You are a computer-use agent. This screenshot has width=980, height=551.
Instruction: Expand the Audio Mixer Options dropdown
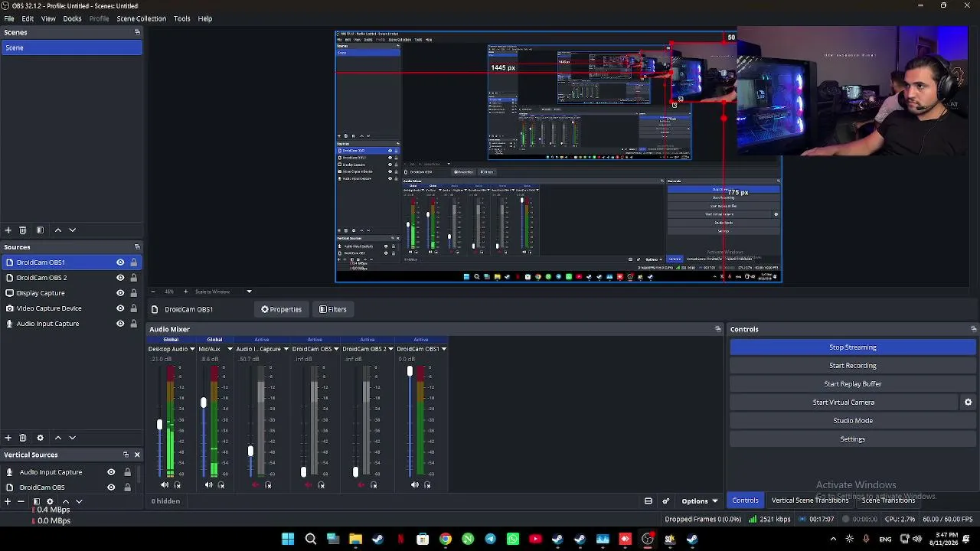pos(700,501)
